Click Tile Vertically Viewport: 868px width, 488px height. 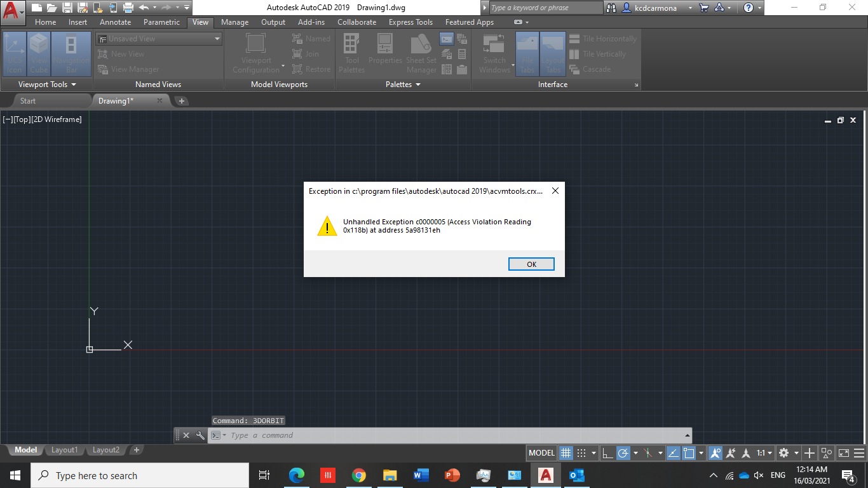[x=598, y=54]
